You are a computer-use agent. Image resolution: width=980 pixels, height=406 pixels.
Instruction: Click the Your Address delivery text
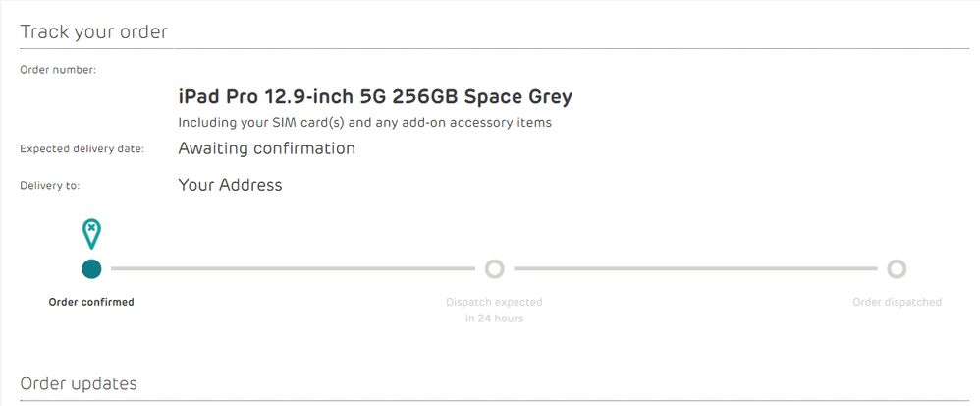[x=230, y=185]
